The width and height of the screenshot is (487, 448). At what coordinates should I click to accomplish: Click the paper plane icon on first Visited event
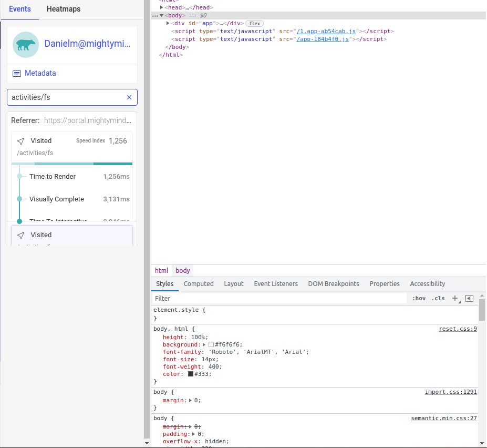[20, 140]
